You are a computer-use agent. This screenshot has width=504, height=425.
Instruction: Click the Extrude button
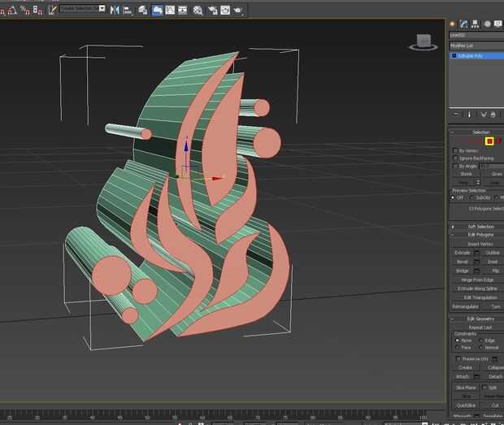(x=462, y=253)
